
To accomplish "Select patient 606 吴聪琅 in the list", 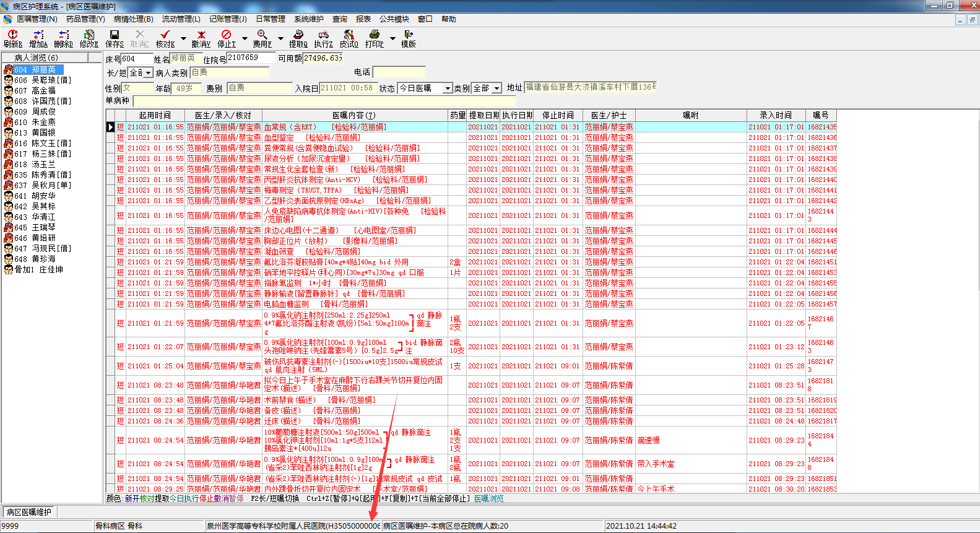I will point(43,80).
